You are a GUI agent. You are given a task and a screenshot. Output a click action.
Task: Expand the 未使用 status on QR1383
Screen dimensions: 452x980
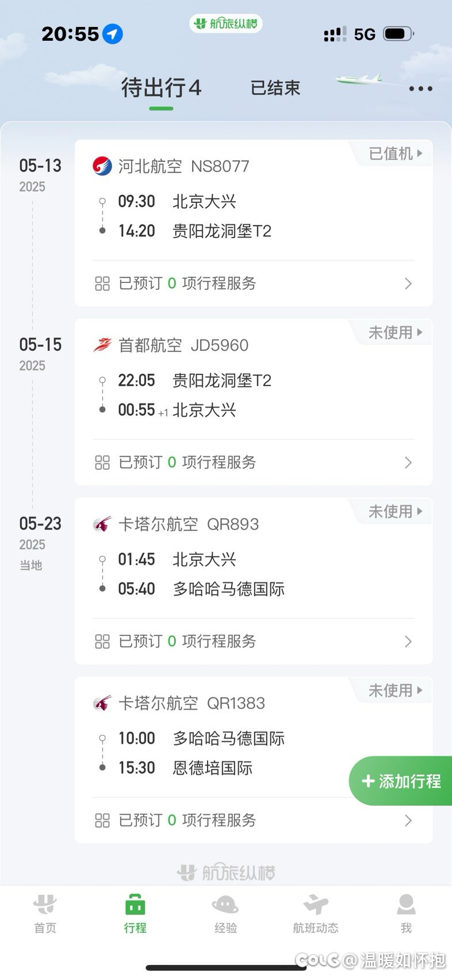[x=396, y=690]
